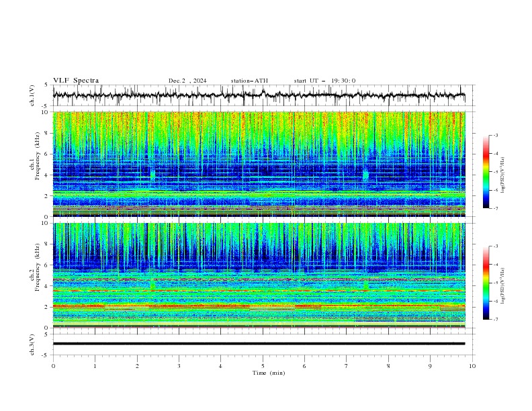Click the 'VLF Spectra' title text
The width and height of the screenshot is (532, 411).
tap(76, 81)
